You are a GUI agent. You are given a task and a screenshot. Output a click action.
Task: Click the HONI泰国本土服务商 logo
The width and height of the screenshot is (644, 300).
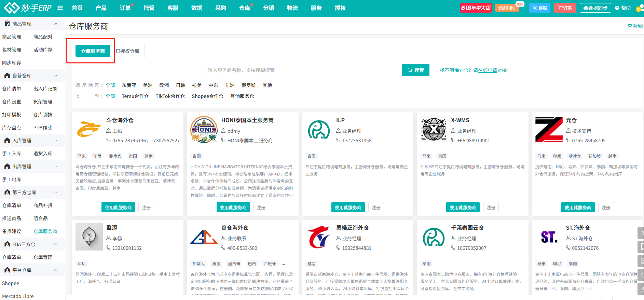[204, 129]
